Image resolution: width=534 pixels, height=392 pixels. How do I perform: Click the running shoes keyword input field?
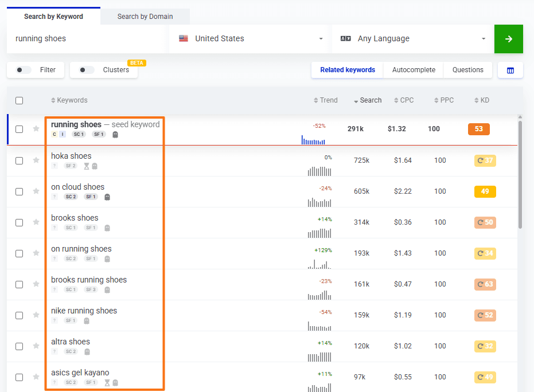pos(87,39)
